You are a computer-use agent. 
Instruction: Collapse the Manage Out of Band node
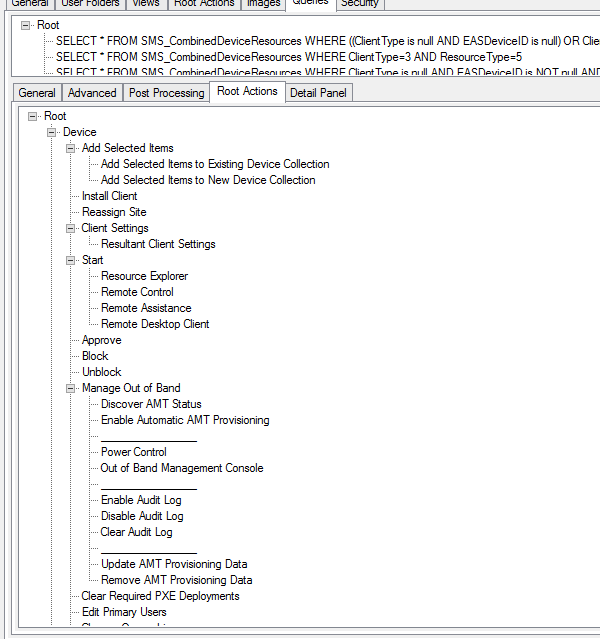point(71,388)
